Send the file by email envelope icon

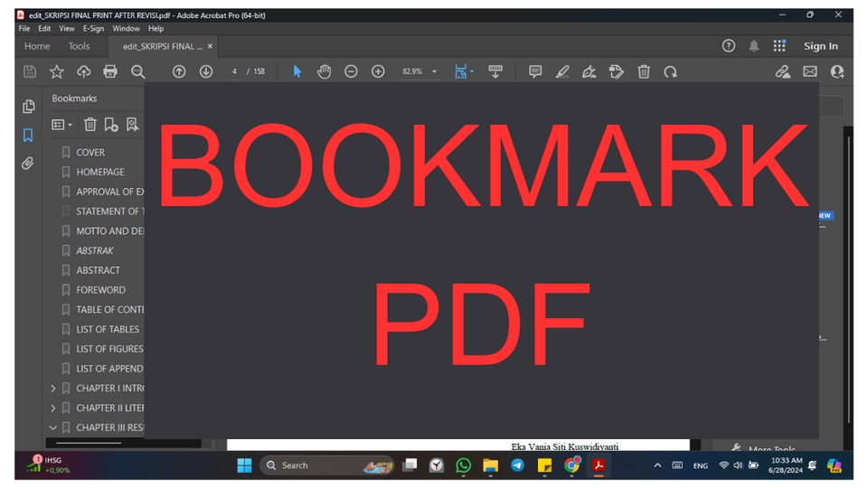(810, 72)
